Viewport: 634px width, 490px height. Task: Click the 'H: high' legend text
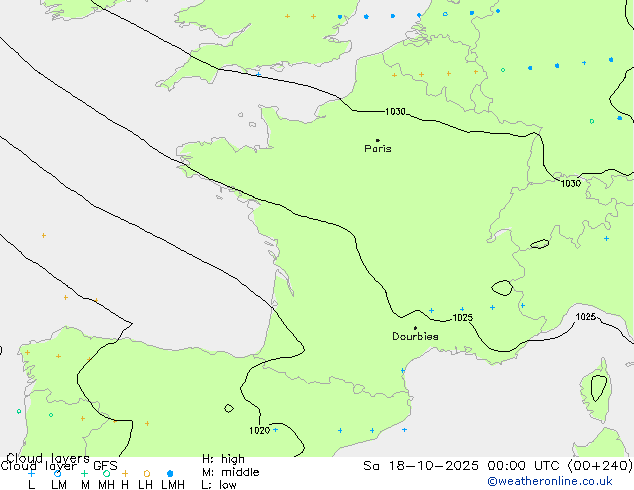pos(223,459)
